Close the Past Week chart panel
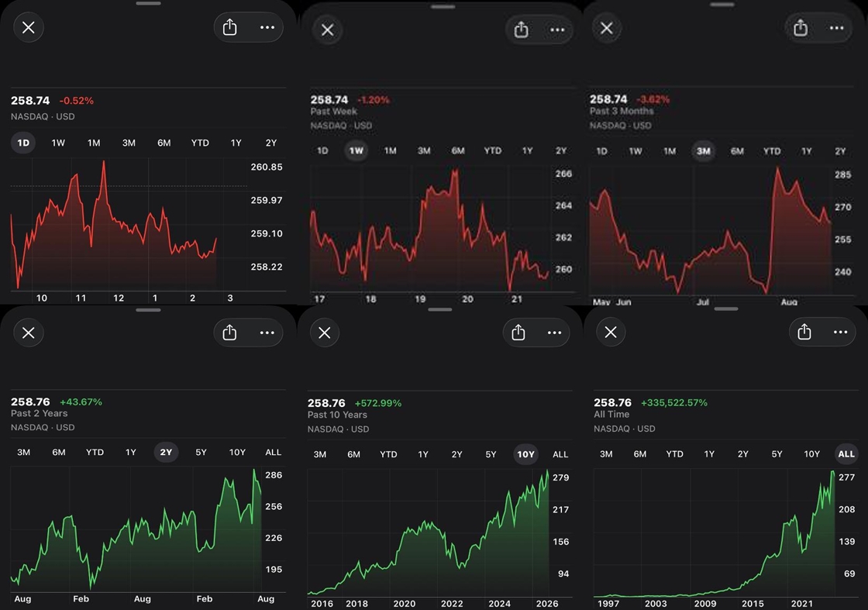 (x=327, y=30)
